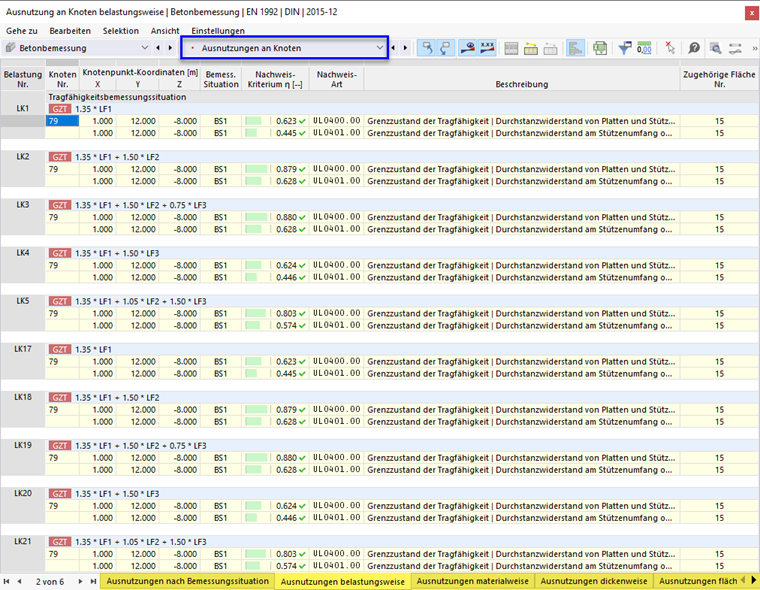Open the Selektion menu
This screenshot has width=760, height=590.
pyautogui.click(x=121, y=31)
